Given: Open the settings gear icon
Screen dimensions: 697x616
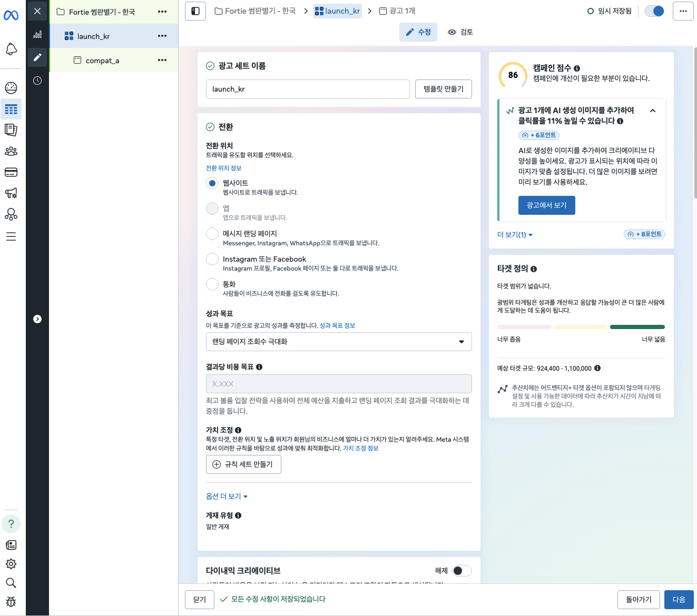Looking at the screenshot, I should tap(11, 564).
